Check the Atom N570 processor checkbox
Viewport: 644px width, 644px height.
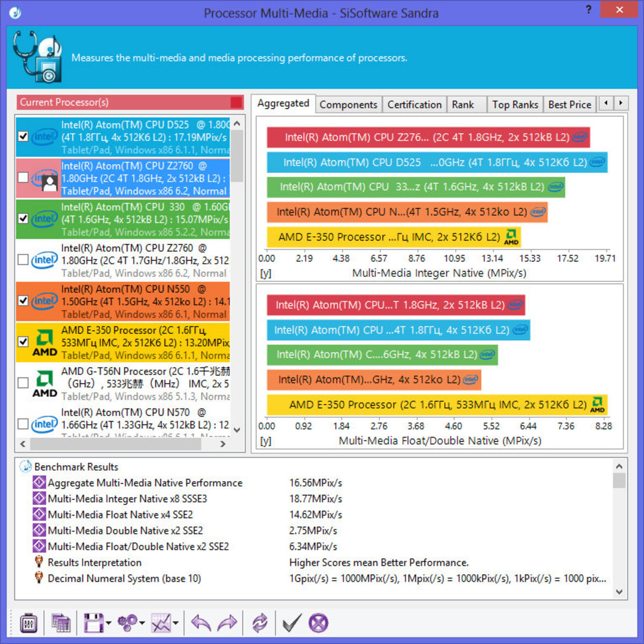24,424
